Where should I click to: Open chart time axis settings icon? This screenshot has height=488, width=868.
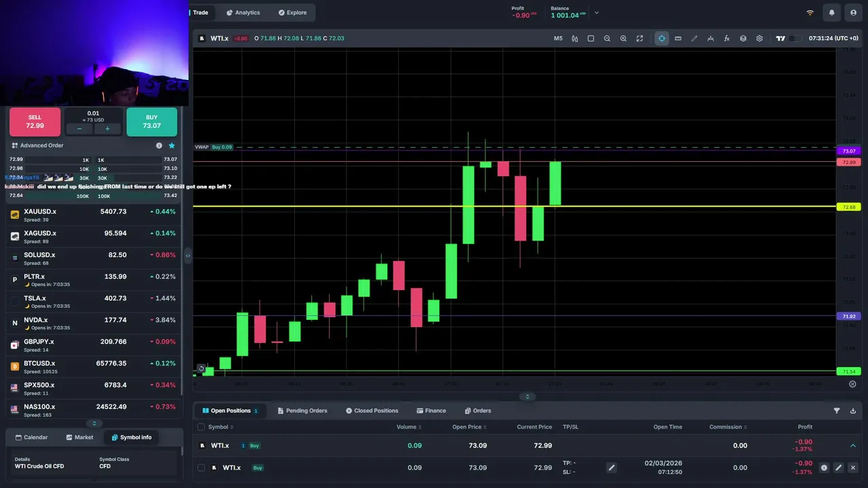tap(852, 384)
